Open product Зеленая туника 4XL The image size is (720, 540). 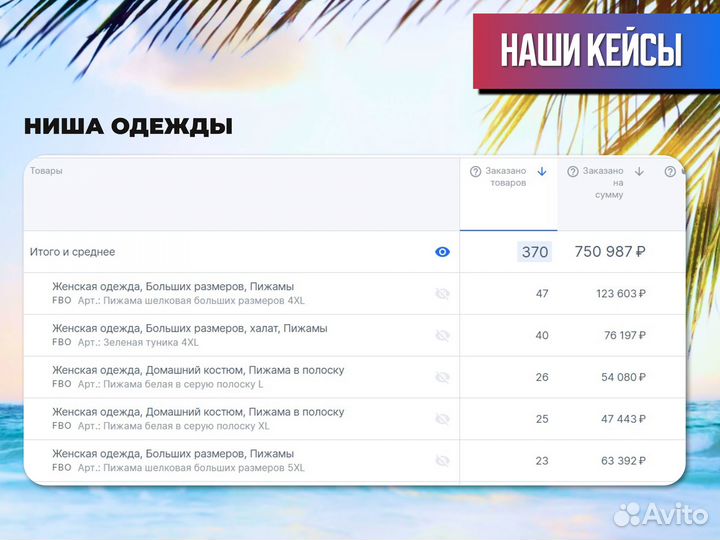coord(138,343)
